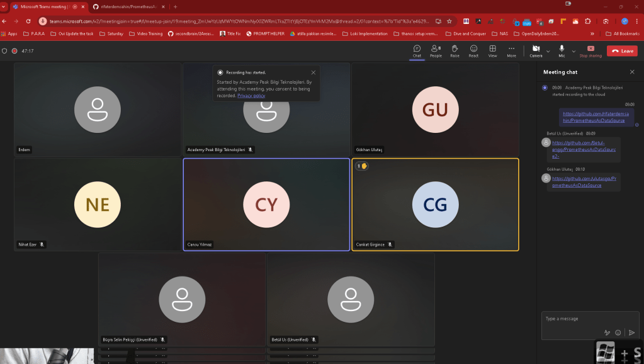Bookmark this page with the star icon
Image resolution: width=644 pixels, height=364 pixels.
point(449,21)
